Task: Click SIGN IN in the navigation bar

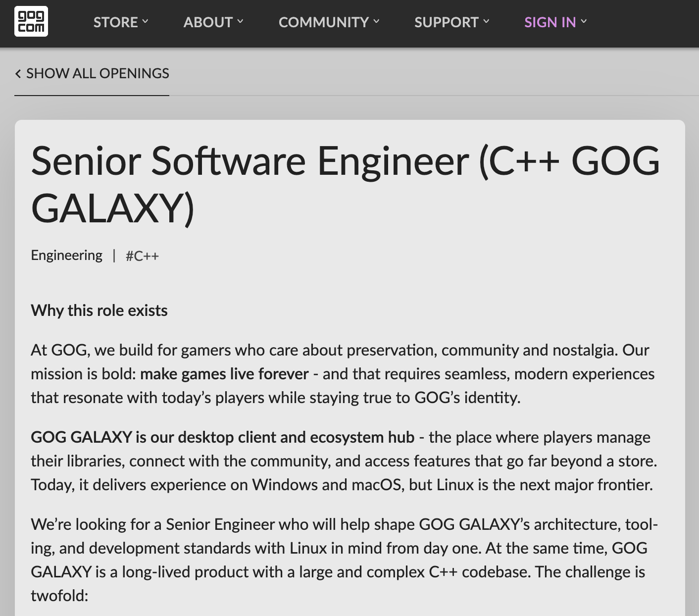Action: pos(549,22)
